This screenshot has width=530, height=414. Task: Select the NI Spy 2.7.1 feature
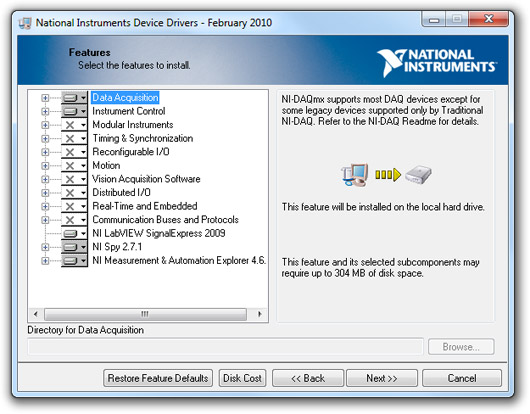point(117,247)
